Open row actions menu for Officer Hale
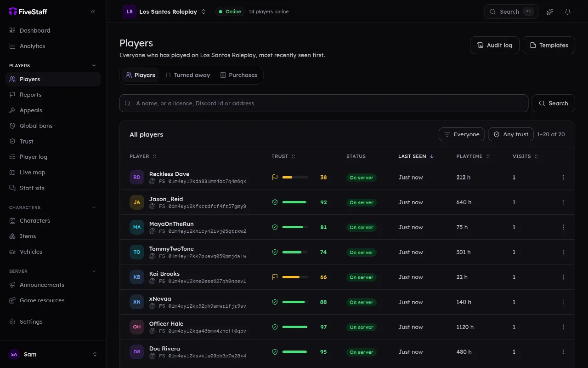Viewport: 588px width, 368px height. pos(563,327)
